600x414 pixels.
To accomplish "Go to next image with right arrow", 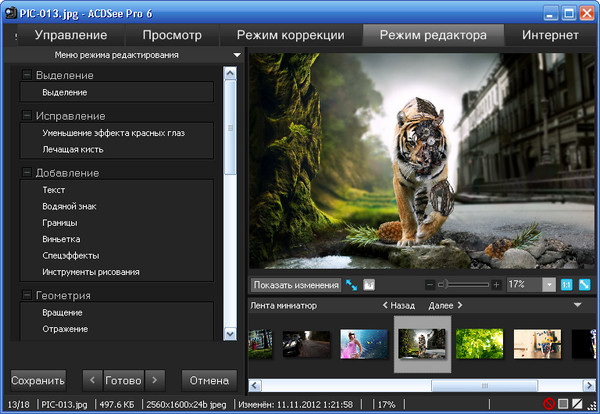I will pos(154,380).
